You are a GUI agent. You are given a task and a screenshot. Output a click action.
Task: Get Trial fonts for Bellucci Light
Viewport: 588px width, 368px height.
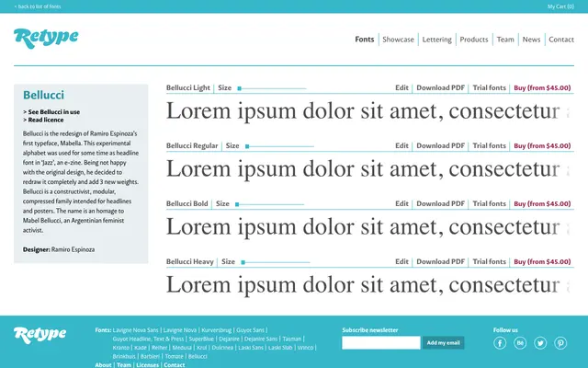[x=490, y=88]
